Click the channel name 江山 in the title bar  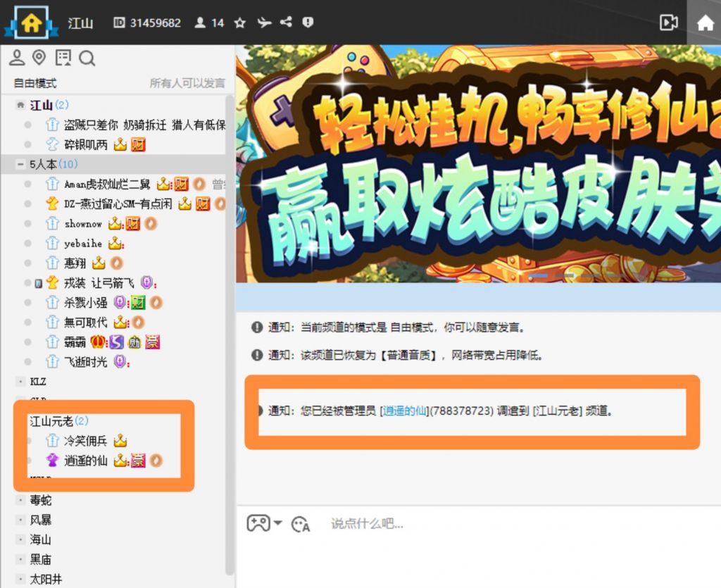(80, 23)
